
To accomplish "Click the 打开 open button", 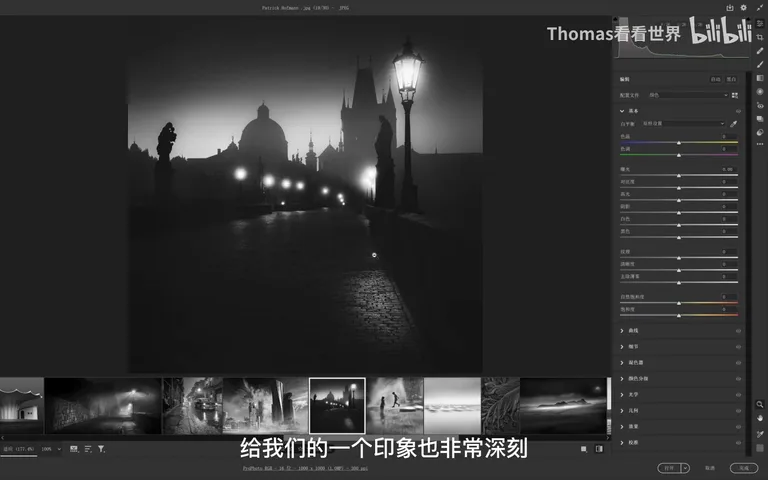I will [669, 468].
